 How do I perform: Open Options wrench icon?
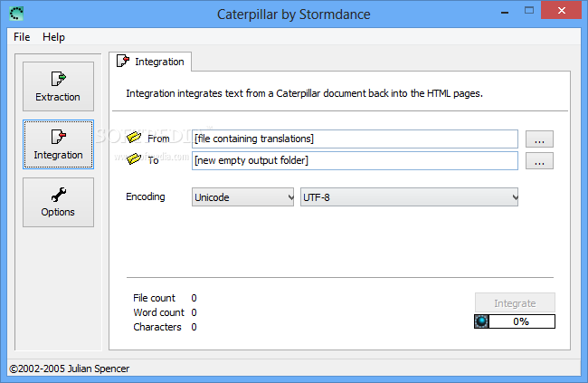(x=58, y=194)
